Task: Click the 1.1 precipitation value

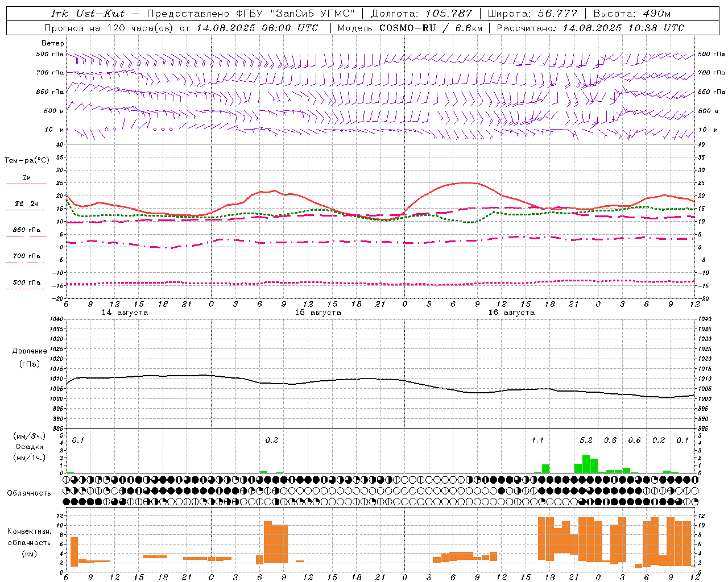Action: (537, 440)
